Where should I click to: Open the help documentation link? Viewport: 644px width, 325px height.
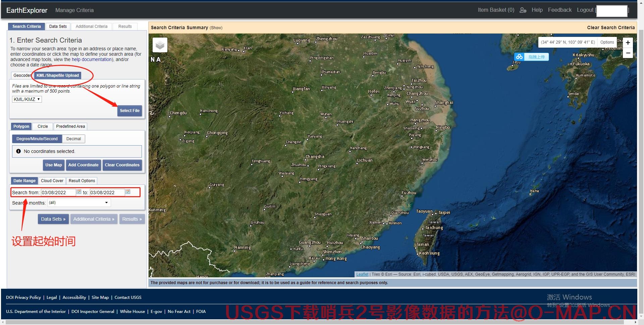(92, 59)
